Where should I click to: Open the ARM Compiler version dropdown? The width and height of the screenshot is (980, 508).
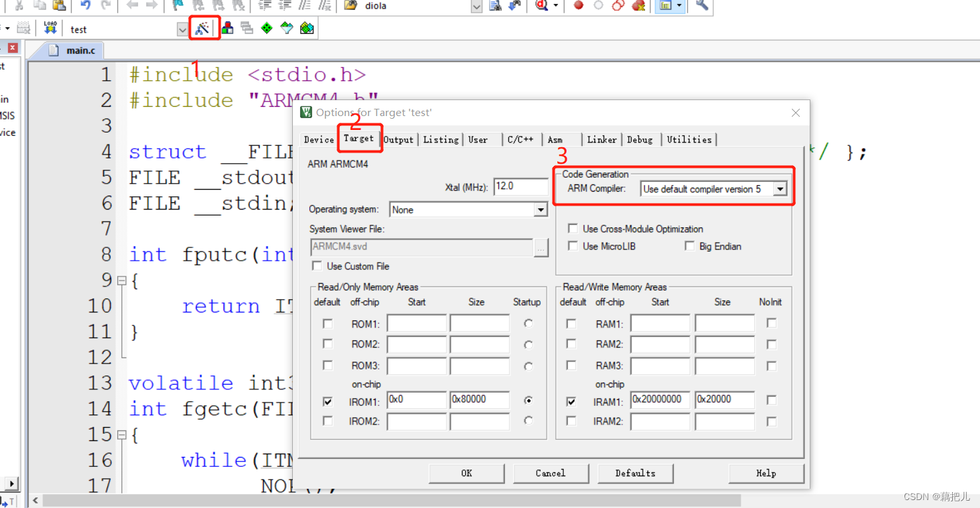(x=780, y=189)
